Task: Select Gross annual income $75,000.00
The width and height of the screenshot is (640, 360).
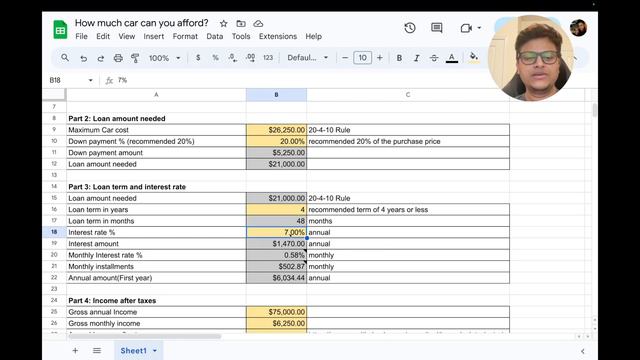Action: [276, 312]
